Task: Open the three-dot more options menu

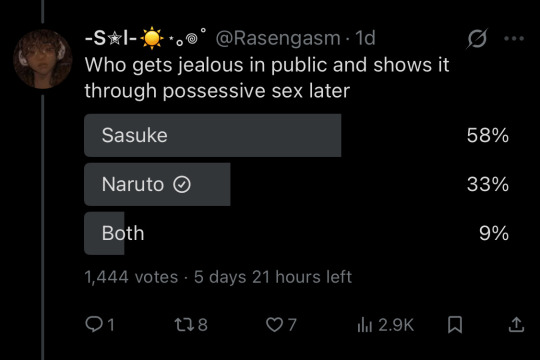Action: click(x=514, y=38)
